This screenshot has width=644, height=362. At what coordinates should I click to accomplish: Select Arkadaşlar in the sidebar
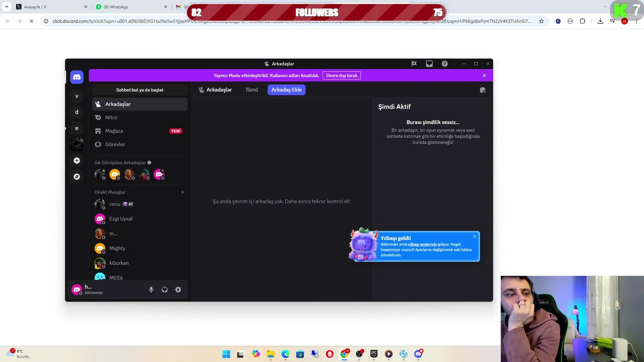click(x=140, y=104)
